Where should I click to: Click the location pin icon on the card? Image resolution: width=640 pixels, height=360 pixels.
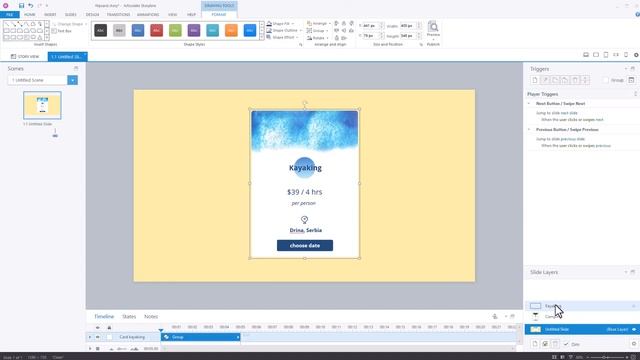pyautogui.click(x=304, y=220)
